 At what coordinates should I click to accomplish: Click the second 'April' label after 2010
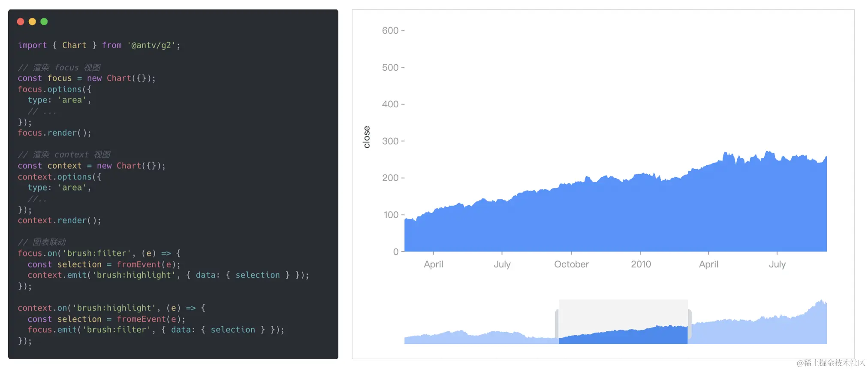[x=708, y=264]
